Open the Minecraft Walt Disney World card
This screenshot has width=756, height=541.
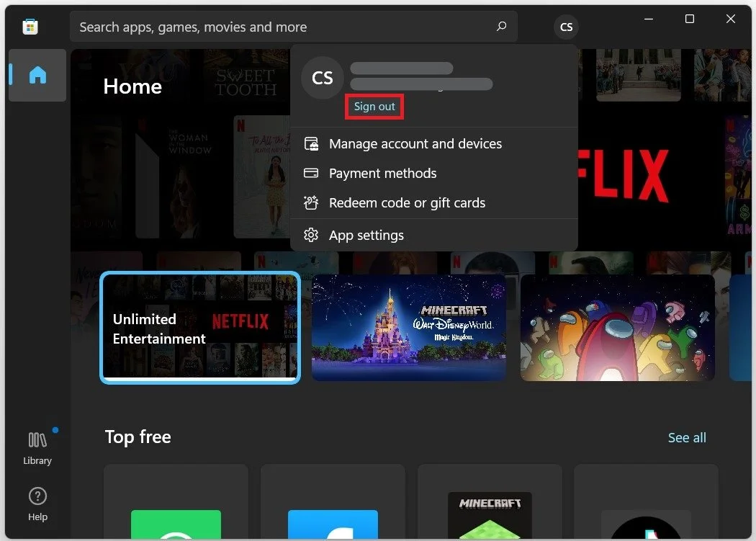click(x=409, y=328)
